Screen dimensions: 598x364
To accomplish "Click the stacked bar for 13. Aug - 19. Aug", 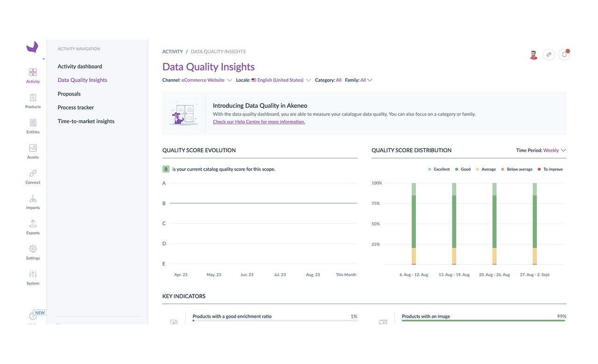I will click(454, 224).
